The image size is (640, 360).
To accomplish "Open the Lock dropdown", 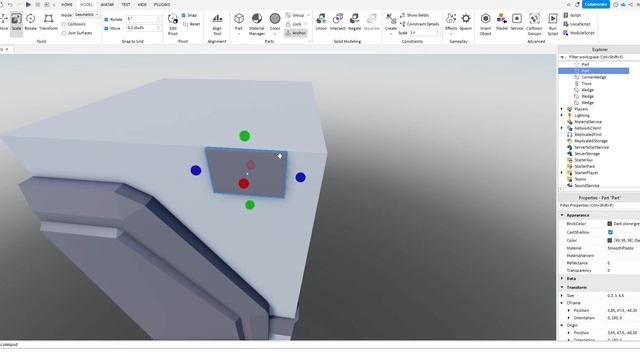I will click(296, 24).
